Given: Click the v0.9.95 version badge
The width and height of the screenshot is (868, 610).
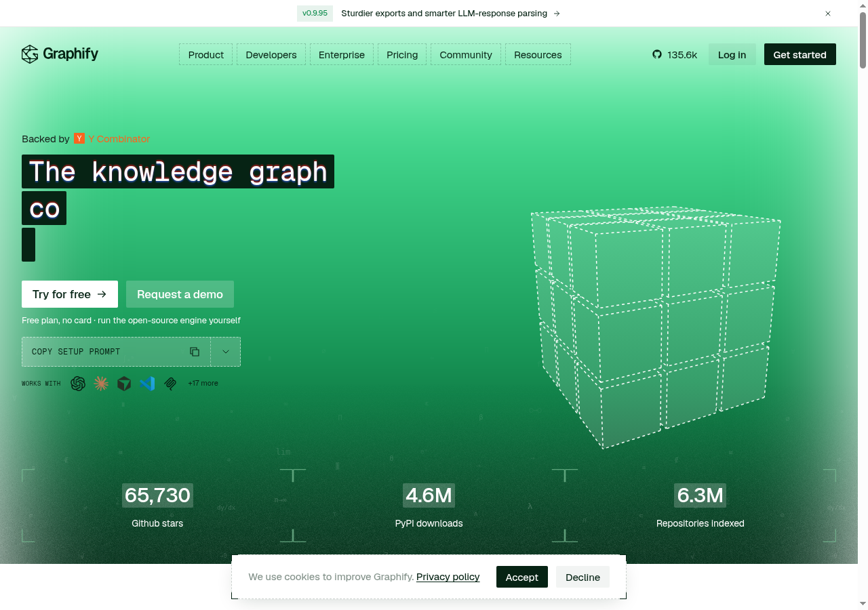Looking at the screenshot, I should tap(315, 14).
